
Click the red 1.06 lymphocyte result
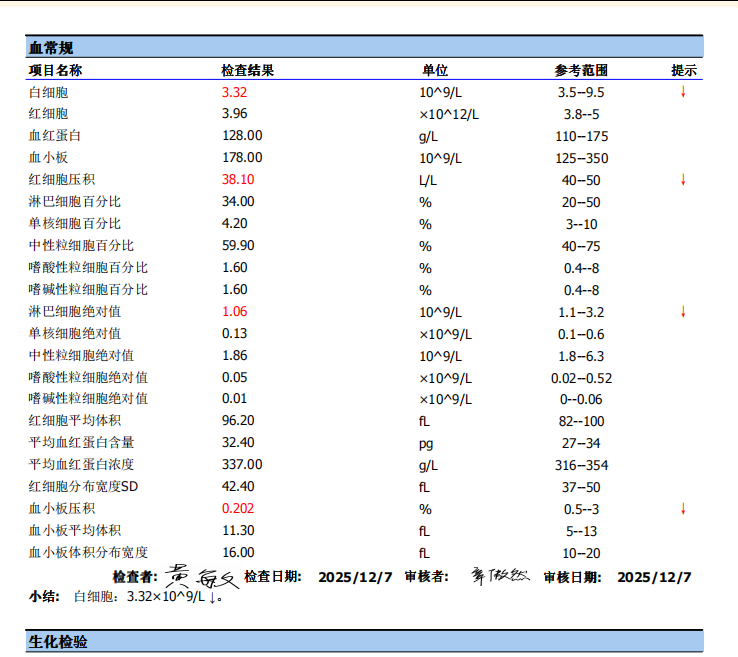[234, 312]
